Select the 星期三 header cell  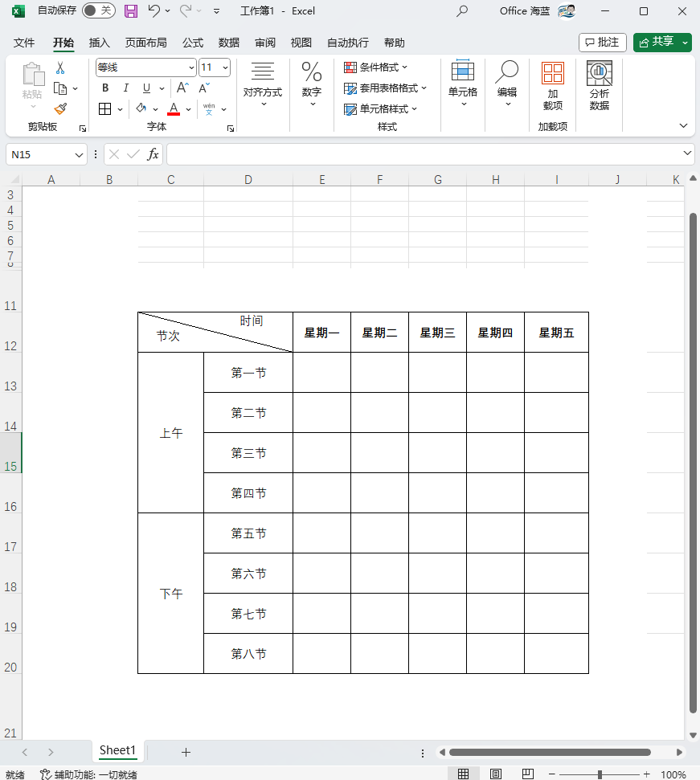437,333
